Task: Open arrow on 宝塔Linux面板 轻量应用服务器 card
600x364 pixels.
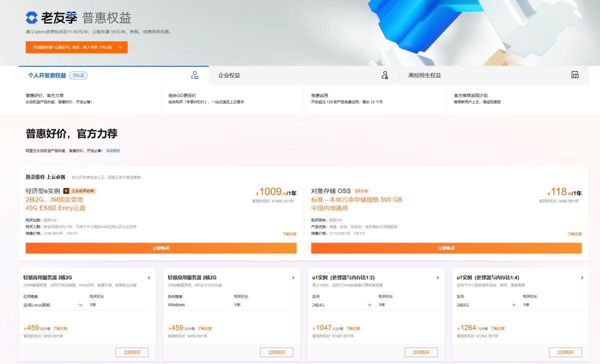Action: tap(149, 278)
